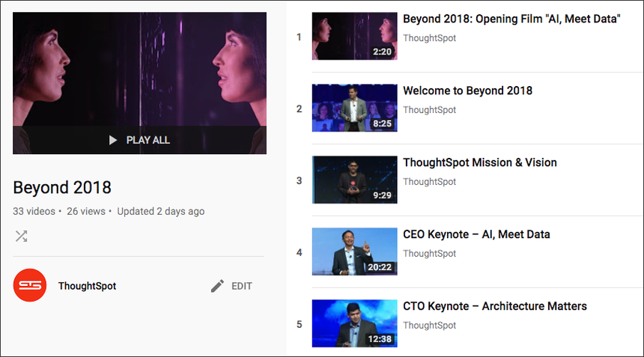Open the Opening Film video thumbnail

354,36
